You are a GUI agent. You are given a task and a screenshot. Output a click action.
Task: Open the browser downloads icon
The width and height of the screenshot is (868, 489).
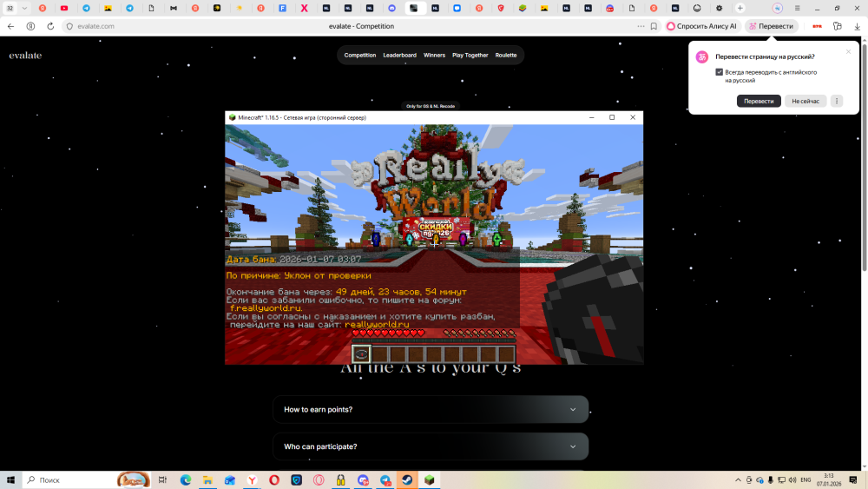[857, 26]
